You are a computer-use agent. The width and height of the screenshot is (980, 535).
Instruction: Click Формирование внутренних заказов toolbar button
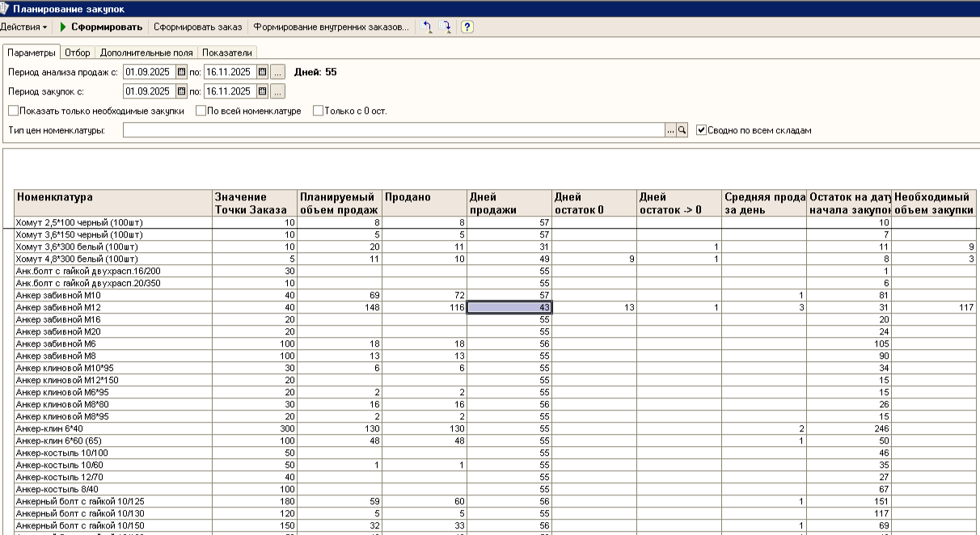332,27
